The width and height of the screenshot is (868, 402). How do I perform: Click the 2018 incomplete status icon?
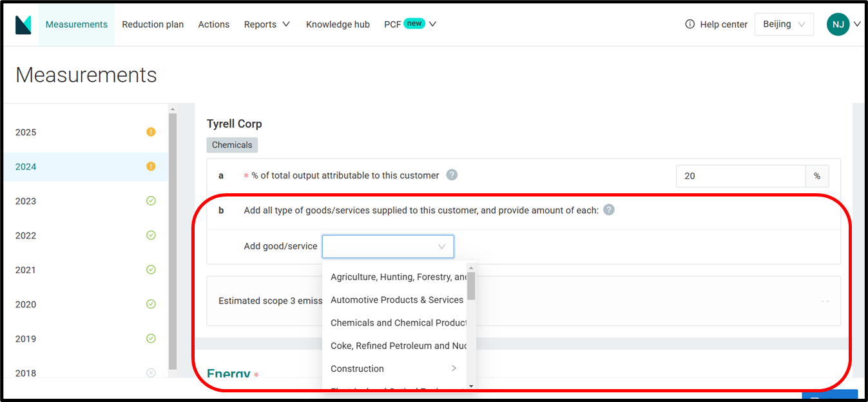point(151,372)
